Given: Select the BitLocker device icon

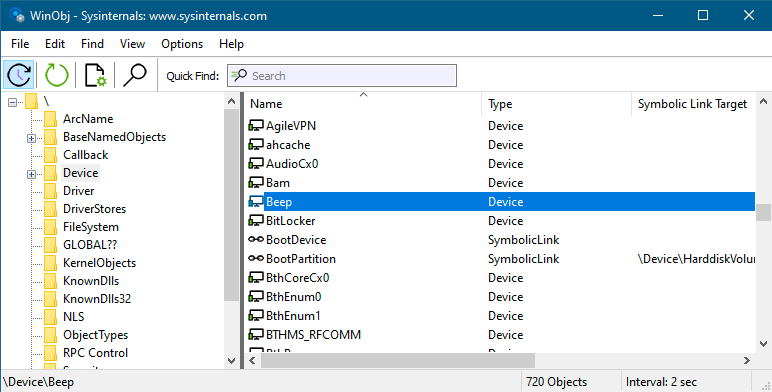Looking at the screenshot, I should [x=256, y=221].
